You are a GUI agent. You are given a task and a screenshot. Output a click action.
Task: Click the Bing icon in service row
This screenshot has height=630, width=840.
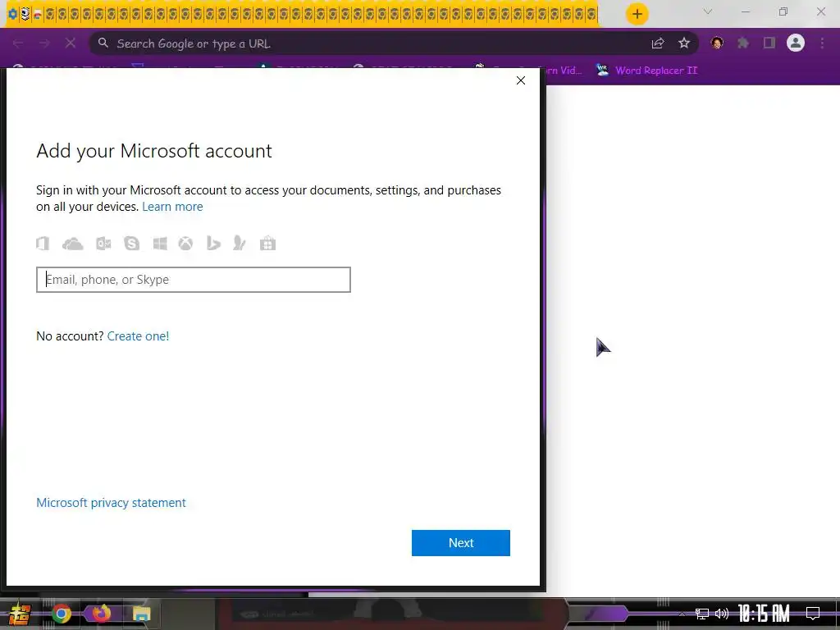(x=213, y=244)
